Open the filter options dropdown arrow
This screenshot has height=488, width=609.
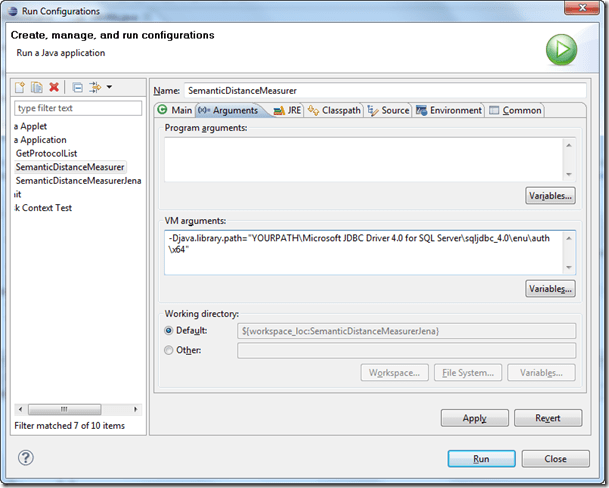(x=109, y=88)
